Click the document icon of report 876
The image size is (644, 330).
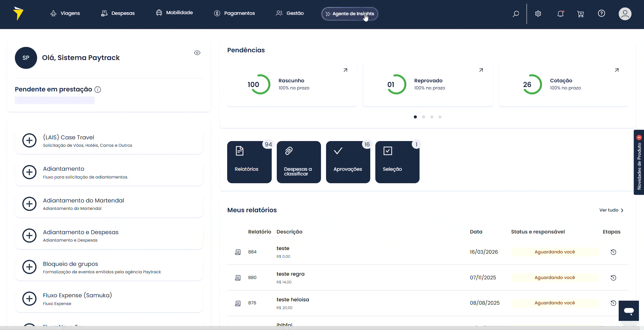238,303
